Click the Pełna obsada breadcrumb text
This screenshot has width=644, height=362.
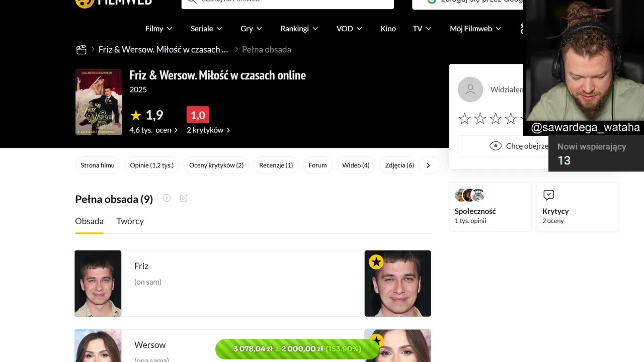267,49
